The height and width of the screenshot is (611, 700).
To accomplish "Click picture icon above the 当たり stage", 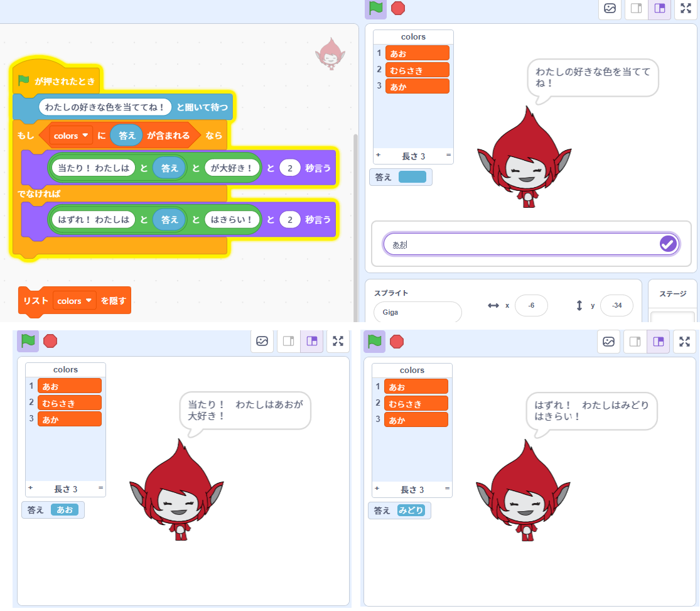I will pos(262,341).
